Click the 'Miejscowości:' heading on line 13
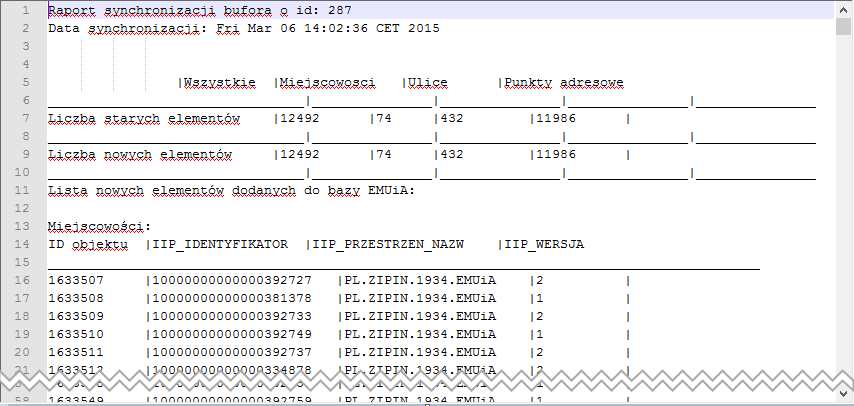This screenshot has width=854, height=406. [x=99, y=226]
